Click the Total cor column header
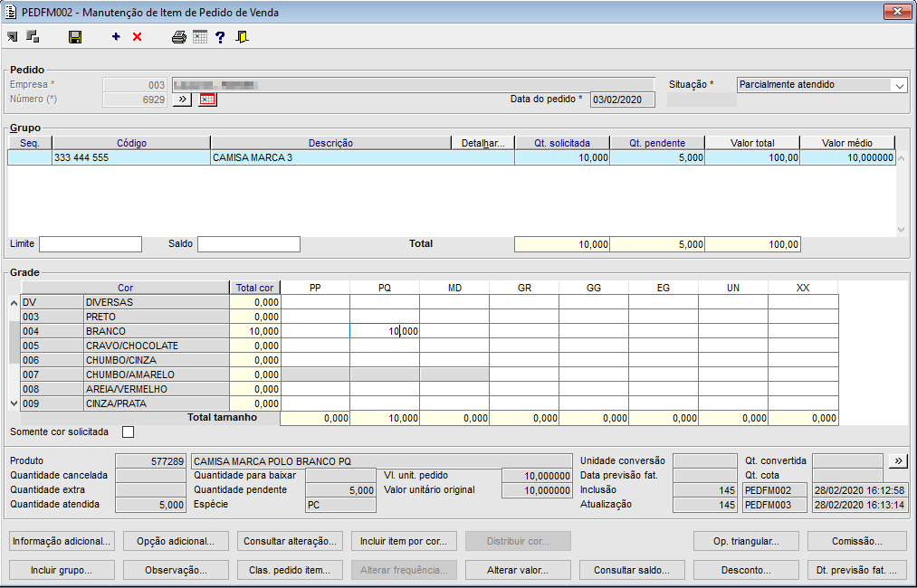The height and width of the screenshot is (588, 917). tap(254, 288)
